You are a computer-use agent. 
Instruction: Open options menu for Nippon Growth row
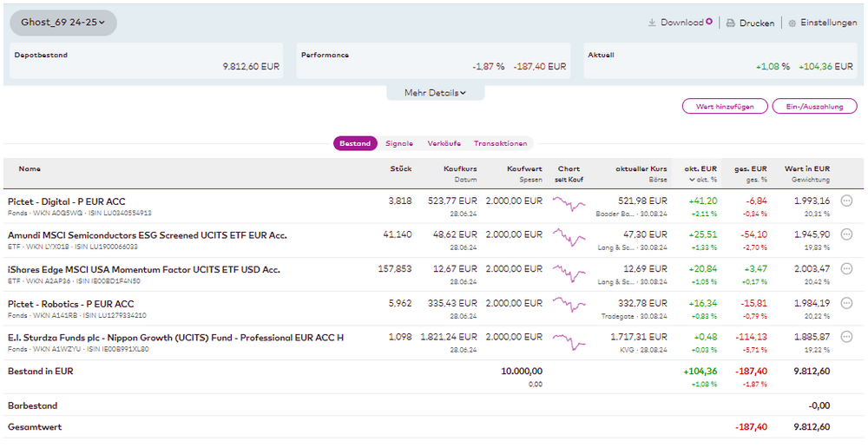(847, 337)
